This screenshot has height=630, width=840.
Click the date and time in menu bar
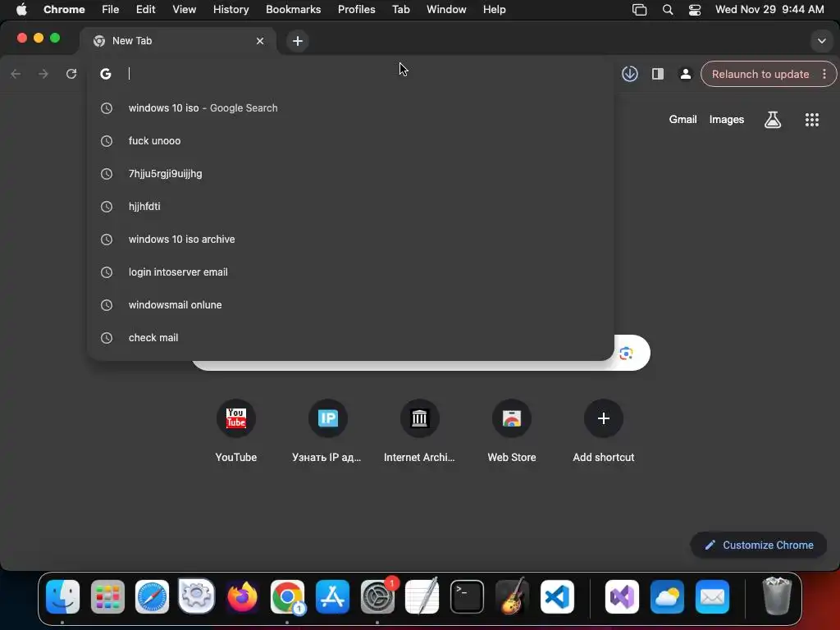(769, 10)
